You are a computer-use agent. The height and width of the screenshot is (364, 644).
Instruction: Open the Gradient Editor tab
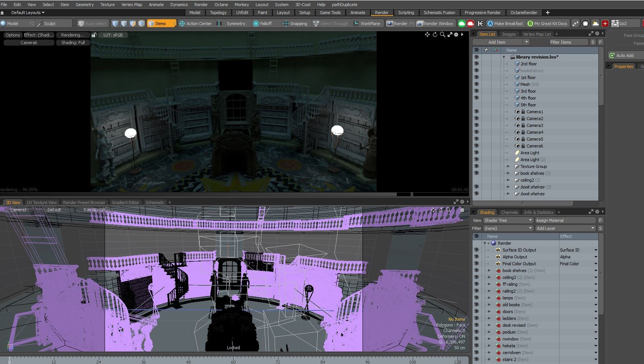(126, 202)
